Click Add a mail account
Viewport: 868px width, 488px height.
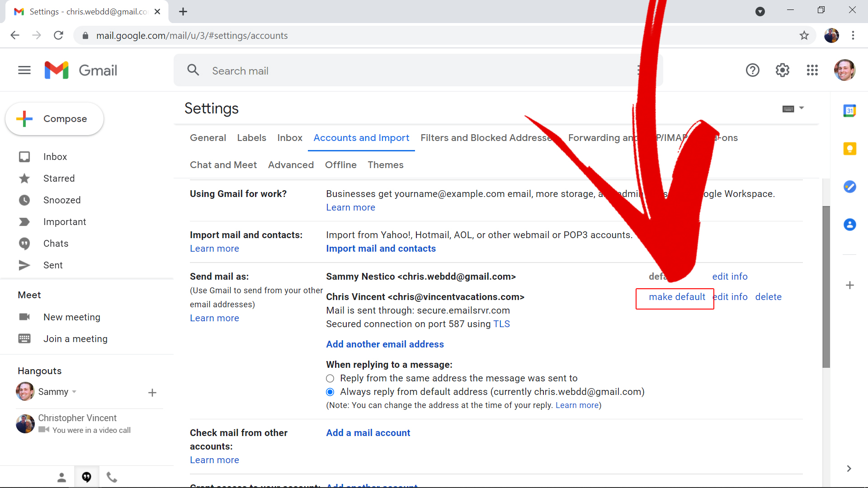coord(368,433)
